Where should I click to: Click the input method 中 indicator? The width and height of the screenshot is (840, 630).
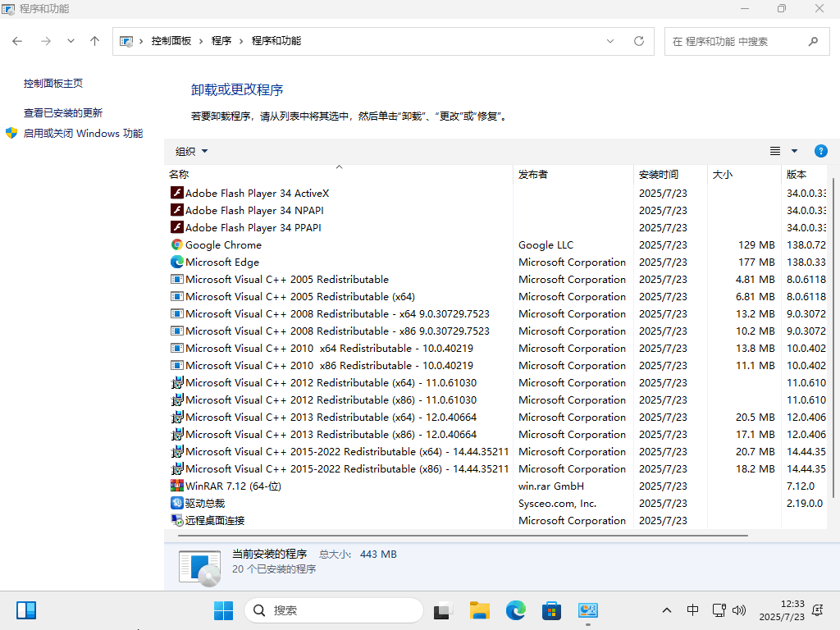coord(692,610)
